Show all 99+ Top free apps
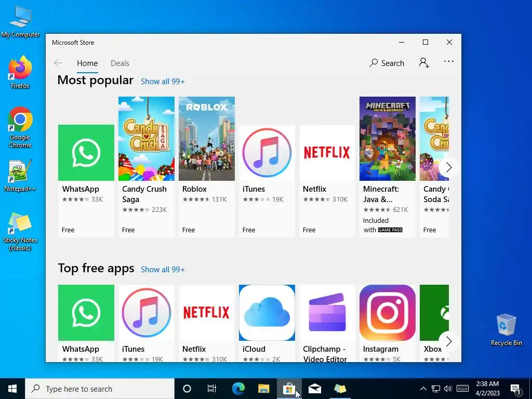 163,270
